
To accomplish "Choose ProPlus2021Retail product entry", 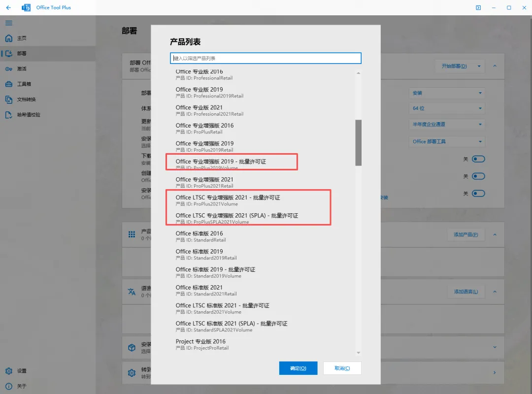I will [262, 182].
